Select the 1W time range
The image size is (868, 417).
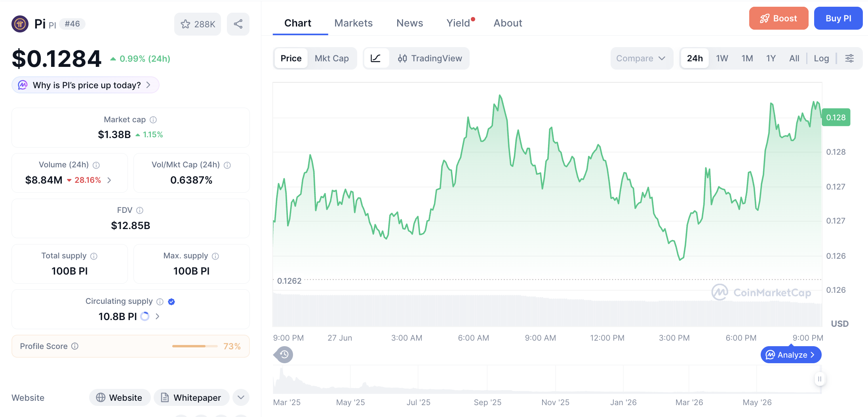tap(722, 58)
